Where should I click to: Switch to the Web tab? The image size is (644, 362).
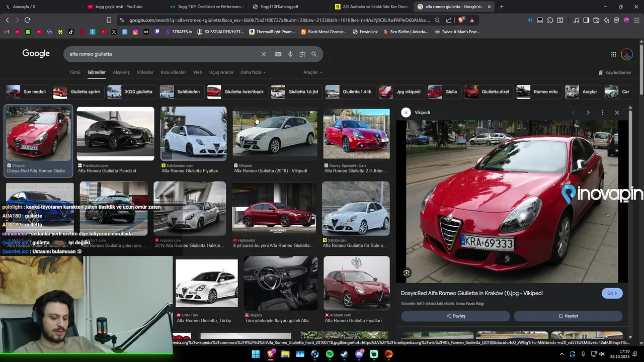click(198, 72)
